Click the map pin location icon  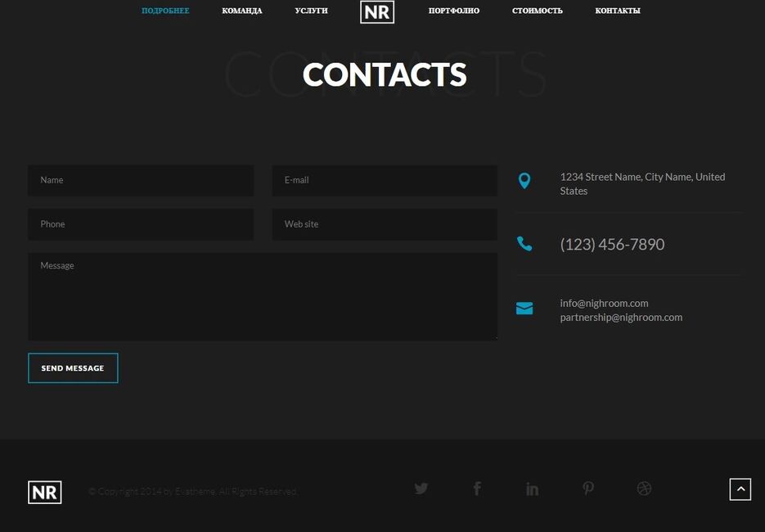tap(524, 181)
